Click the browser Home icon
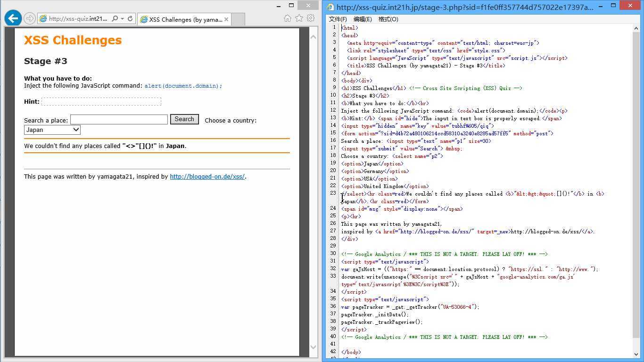This screenshot has width=644, height=362. (288, 18)
